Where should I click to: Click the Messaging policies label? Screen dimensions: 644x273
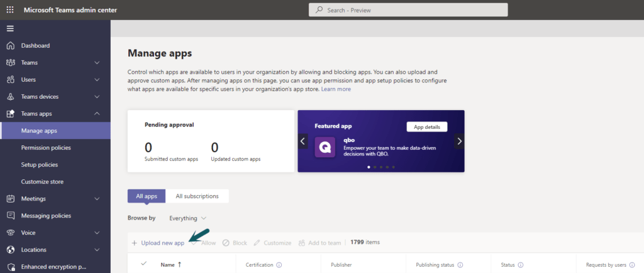(46, 216)
